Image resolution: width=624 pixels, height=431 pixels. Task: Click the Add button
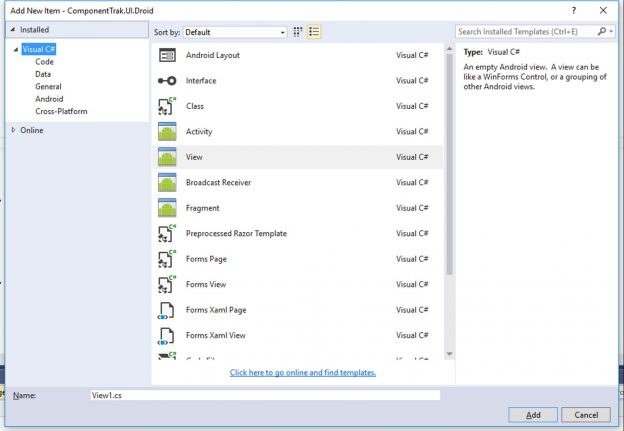(533, 415)
